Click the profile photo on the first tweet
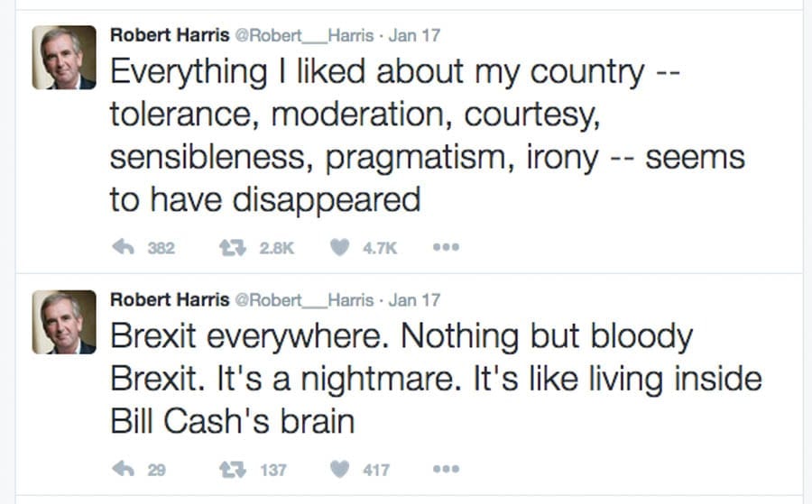Image resolution: width=812 pixels, height=504 pixels. pyautogui.click(x=64, y=58)
